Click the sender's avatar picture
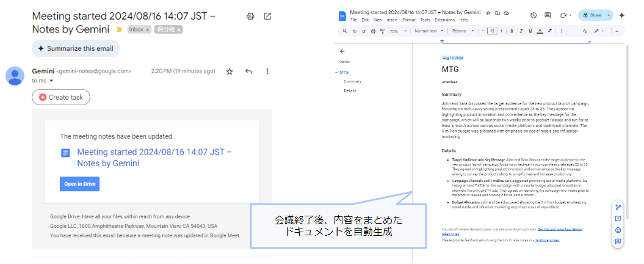 [x=15, y=76]
